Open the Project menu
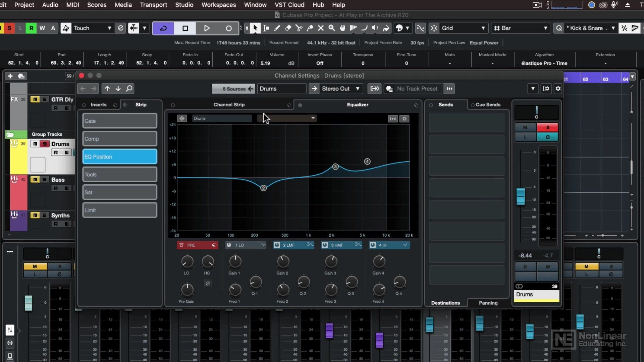Screen dimensions: 644x362 click(x=24, y=5)
